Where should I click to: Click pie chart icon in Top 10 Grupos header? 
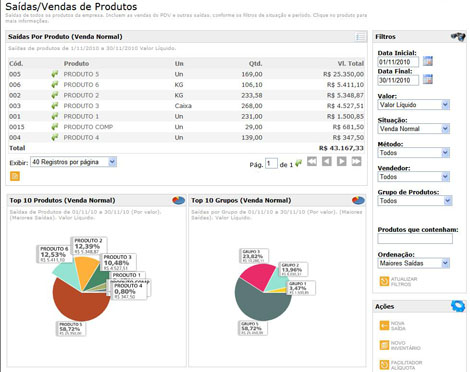click(x=358, y=200)
